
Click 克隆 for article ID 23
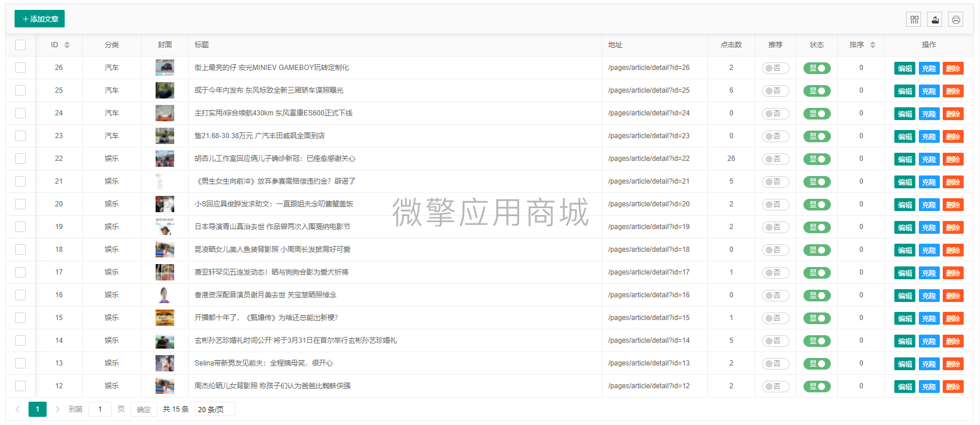pos(929,136)
